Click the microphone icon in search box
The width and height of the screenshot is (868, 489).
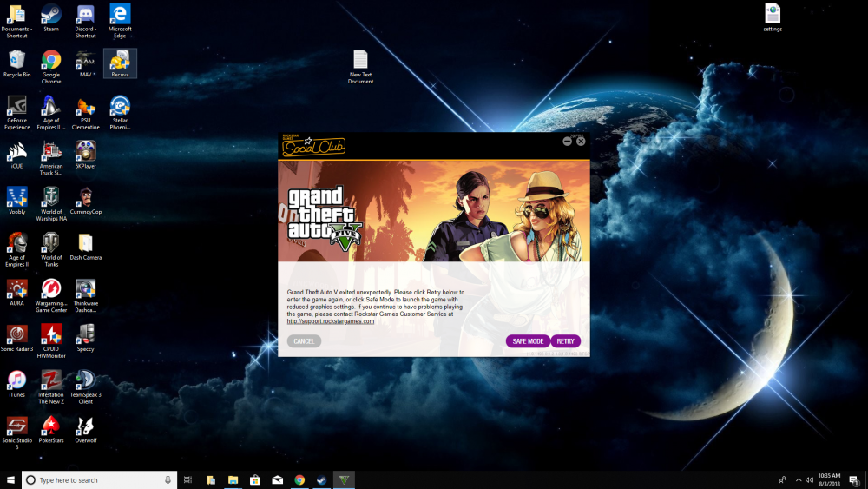pyautogui.click(x=168, y=480)
